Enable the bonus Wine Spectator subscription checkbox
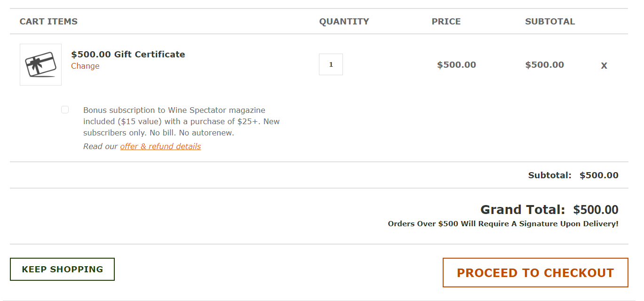The width and height of the screenshot is (644, 301). [x=65, y=110]
